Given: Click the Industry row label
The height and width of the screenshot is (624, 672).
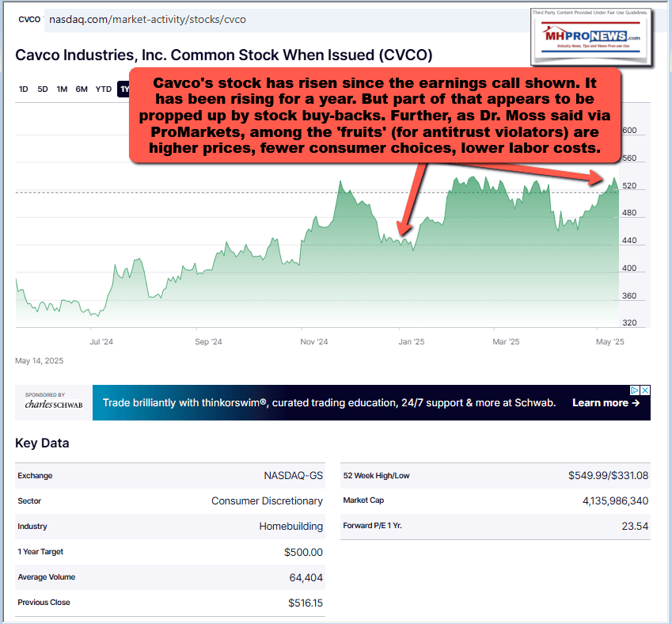Looking at the screenshot, I should point(32,527).
